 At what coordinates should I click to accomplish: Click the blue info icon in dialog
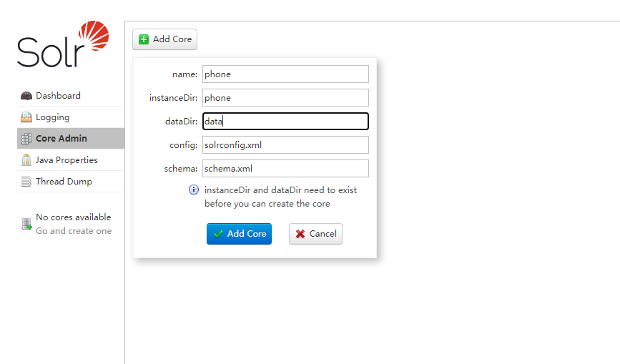(193, 190)
